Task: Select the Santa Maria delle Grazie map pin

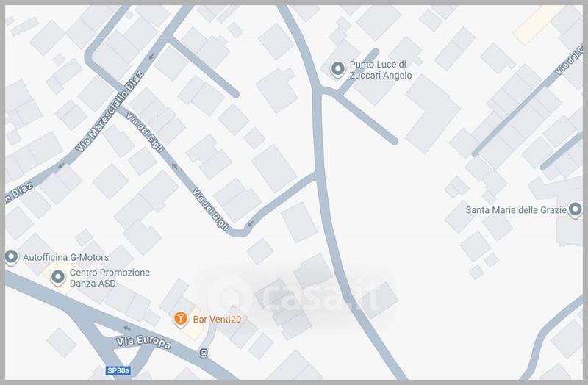Action: (575, 209)
